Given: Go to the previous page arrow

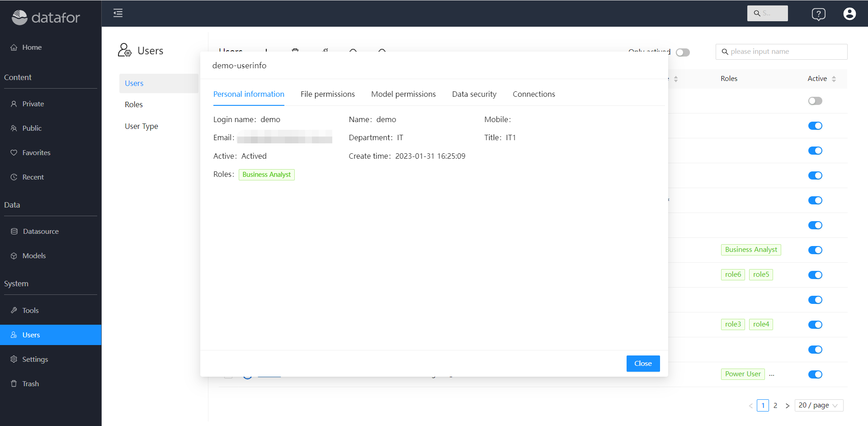Looking at the screenshot, I should [751, 406].
